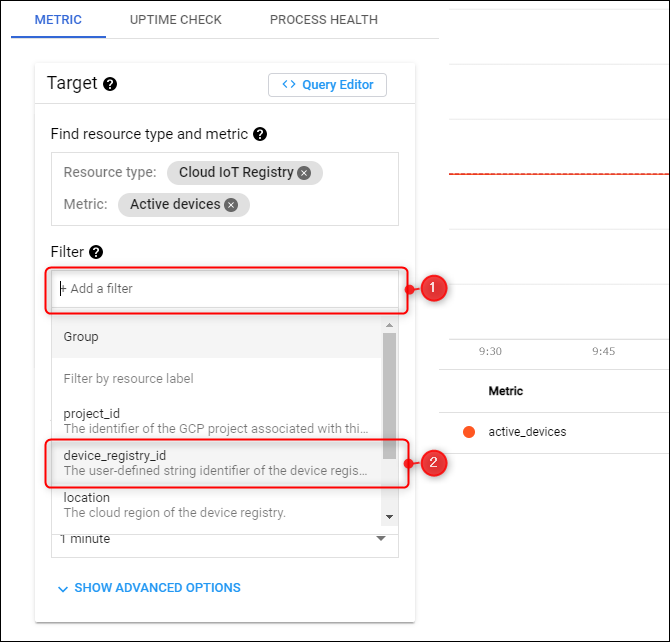Image resolution: width=670 pixels, height=642 pixels.
Task: Switch to the Metric tab
Action: pos(58,20)
